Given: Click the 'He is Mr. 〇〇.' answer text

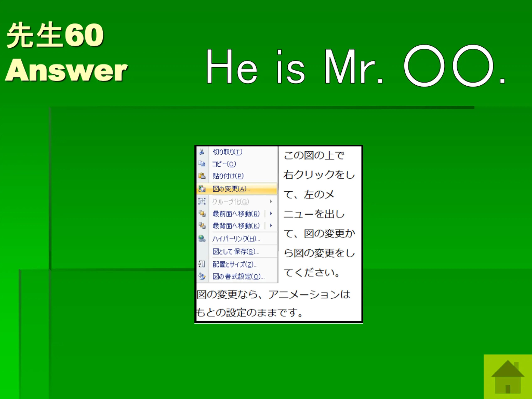Looking at the screenshot, I should click(356, 66).
